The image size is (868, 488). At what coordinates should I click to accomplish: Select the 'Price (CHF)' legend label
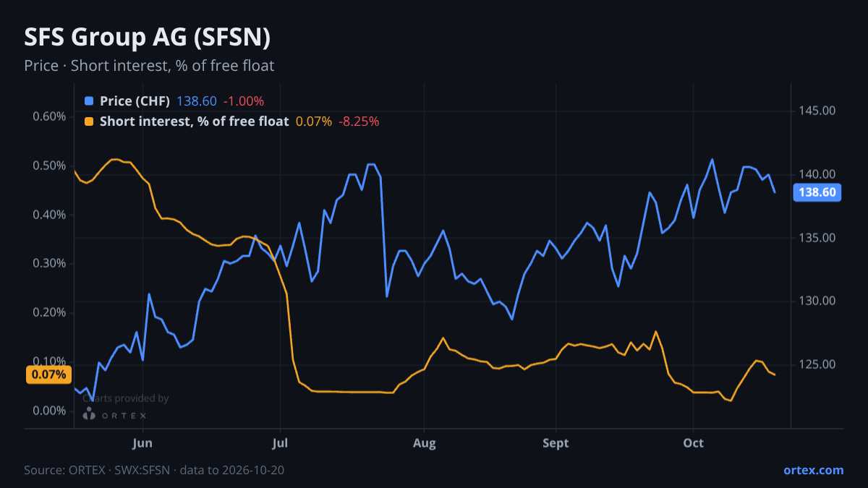point(135,101)
